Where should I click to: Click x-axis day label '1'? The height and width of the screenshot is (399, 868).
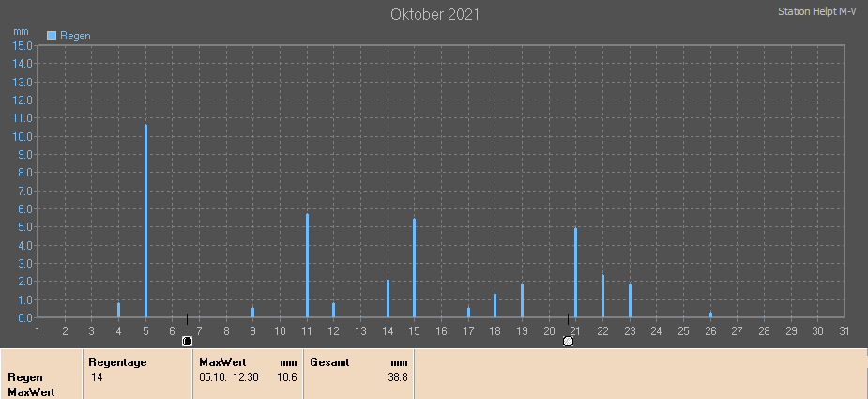pyautogui.click(x=38, y=331)
